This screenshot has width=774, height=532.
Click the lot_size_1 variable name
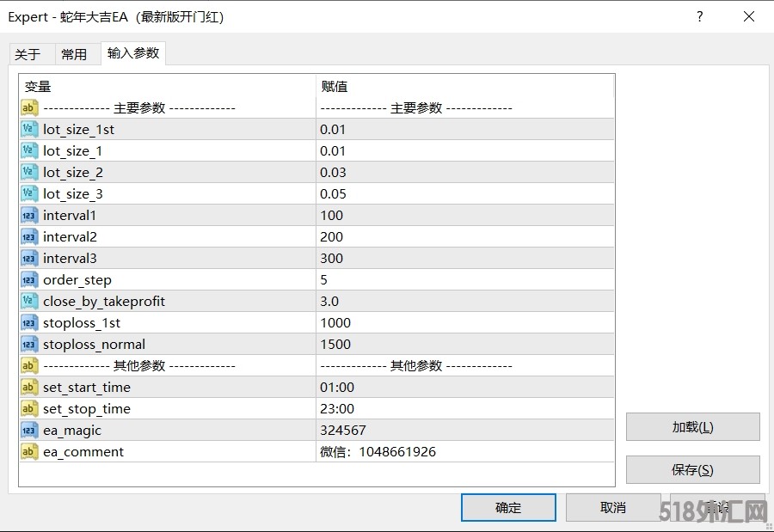72,151
